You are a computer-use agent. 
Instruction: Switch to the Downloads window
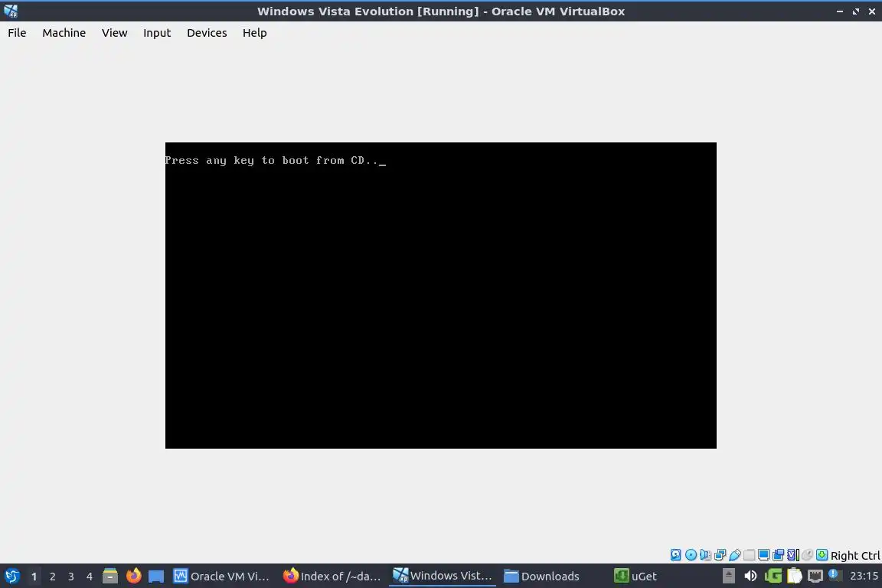(x=542, y=577)
